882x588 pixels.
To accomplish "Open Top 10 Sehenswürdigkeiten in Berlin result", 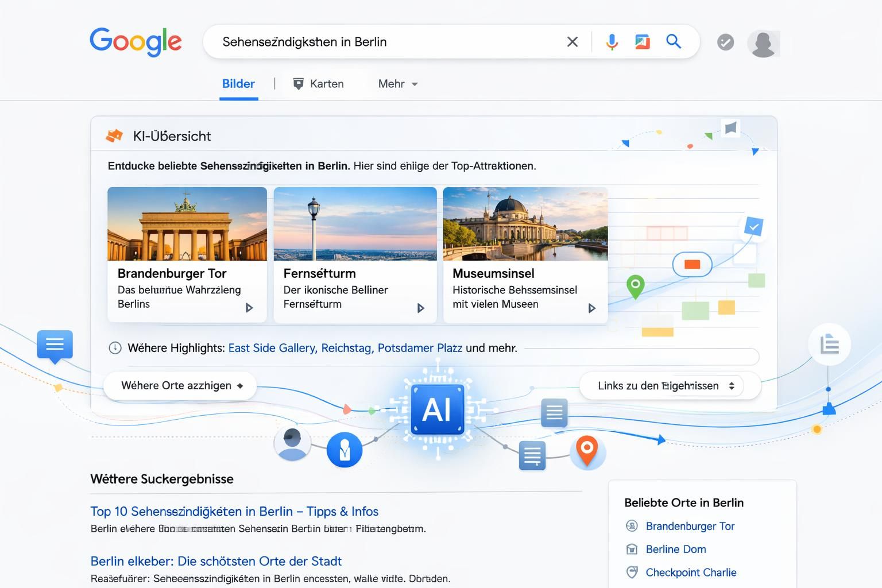I will point(234,511).
